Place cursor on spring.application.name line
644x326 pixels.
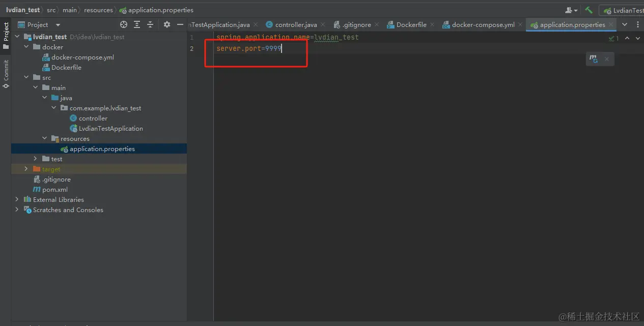coord(287,37)
